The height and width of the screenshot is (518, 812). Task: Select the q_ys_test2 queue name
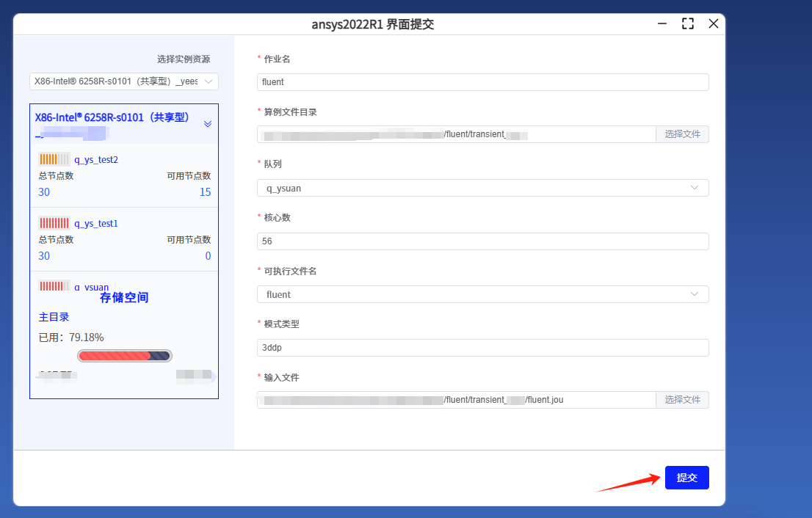tap(96, 160)
